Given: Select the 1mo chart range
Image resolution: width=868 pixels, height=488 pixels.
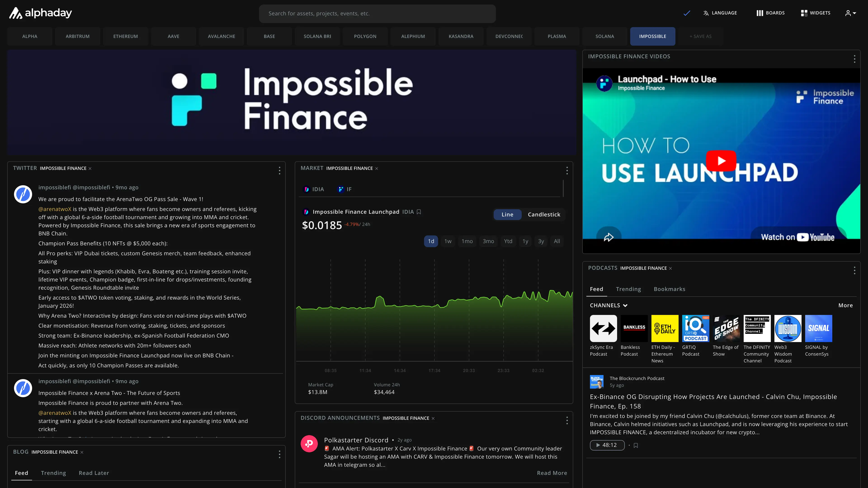Looking at the screenshot, I should (467, 241).
